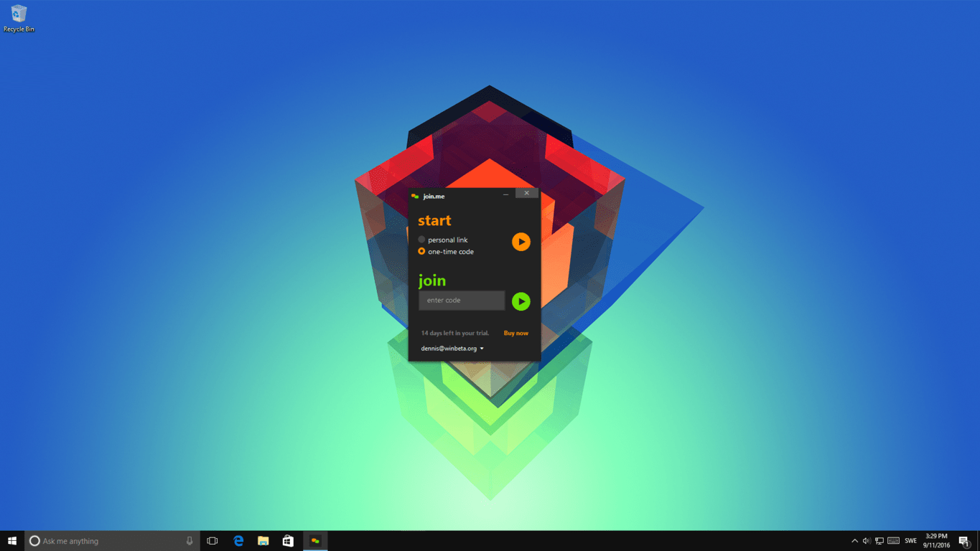Join a meeting with the green play button
980x551 pixels.
521,301
